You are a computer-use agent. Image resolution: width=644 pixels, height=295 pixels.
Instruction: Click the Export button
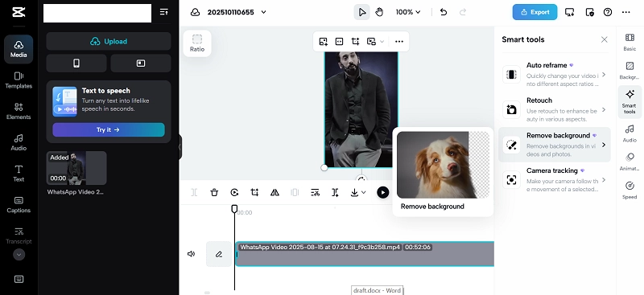pos(535,12)
